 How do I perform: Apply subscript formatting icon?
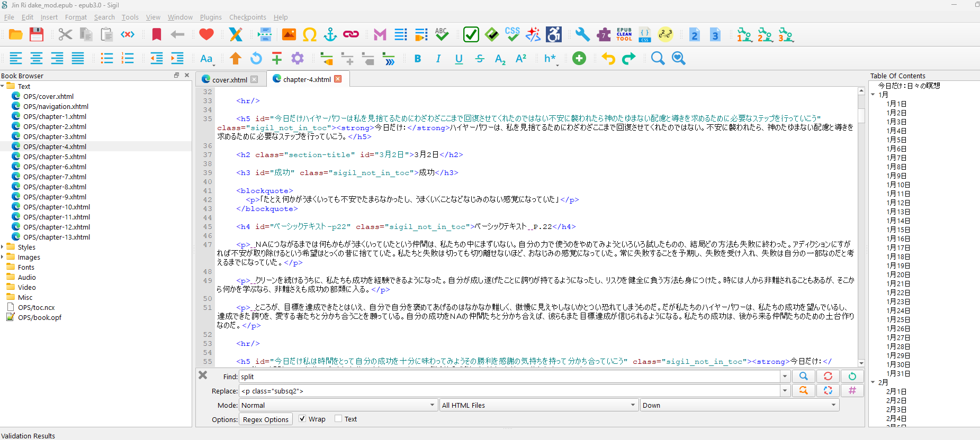tap(500, 59)
